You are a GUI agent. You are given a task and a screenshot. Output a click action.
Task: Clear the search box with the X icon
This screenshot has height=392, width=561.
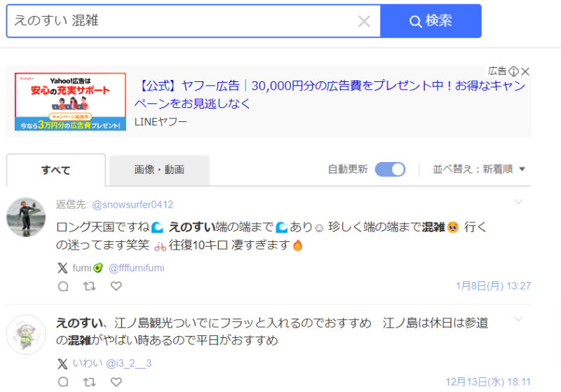coord(364,22)
